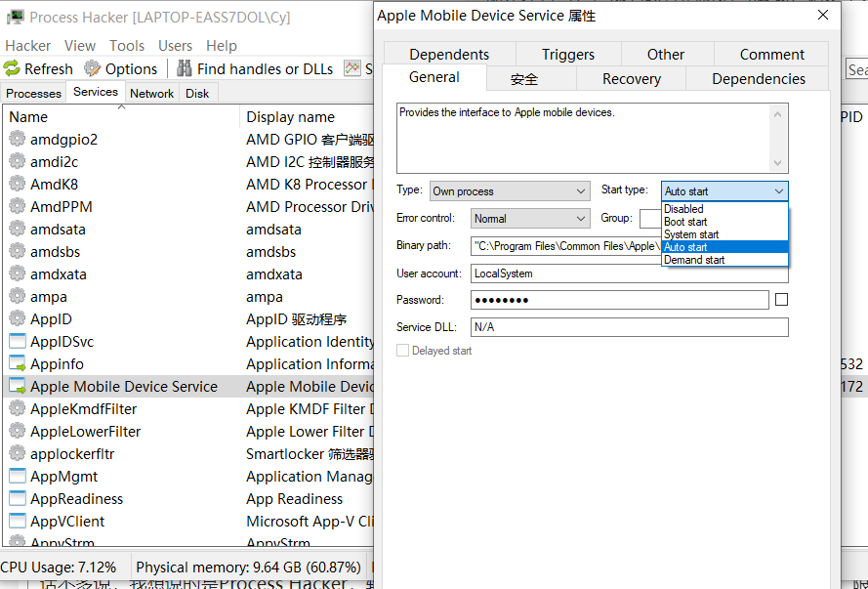The height and width of the screenshot is (589, 868).
Task: Switch to the Processes tab
Action: (x=34, y=93)
